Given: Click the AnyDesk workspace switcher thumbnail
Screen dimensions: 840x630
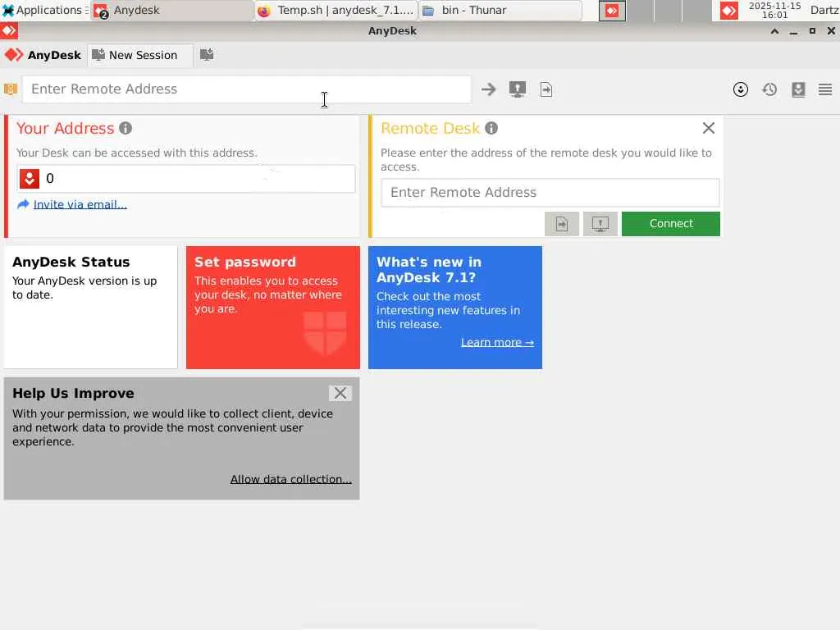Looking at the screenshot, I should point(612,11).
